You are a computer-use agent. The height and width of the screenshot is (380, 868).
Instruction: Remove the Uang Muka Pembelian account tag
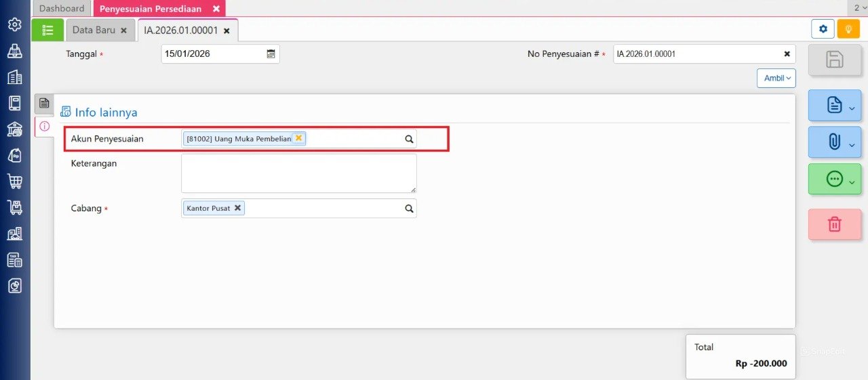(x=298, y=138)
